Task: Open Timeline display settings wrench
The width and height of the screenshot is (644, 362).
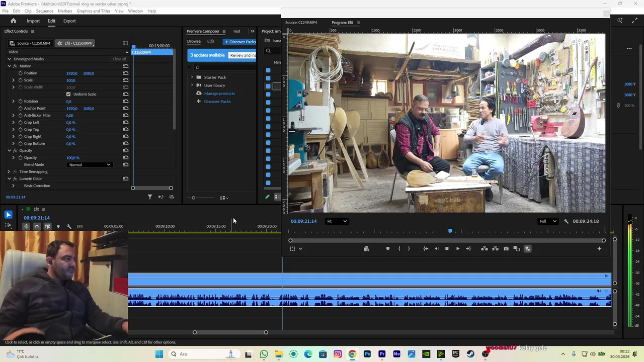Action: [x=69, y=227]
